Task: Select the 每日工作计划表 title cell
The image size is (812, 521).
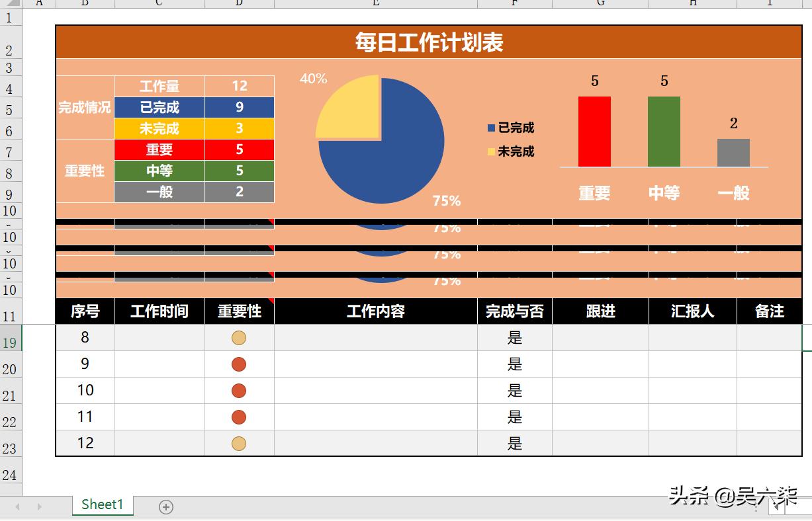Action: 429,42
